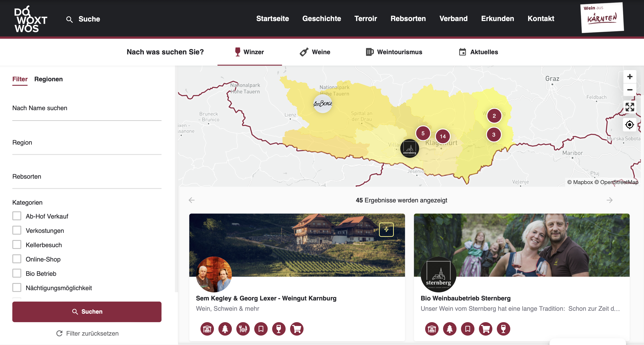Click the Kegley & Lexer portrait avatar
The width and height of the screenshot is (644, 345).
click(x=214, y=274)
